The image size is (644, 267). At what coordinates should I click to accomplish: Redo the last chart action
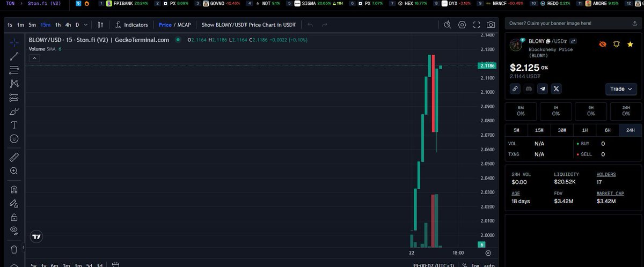pos(325,25)
